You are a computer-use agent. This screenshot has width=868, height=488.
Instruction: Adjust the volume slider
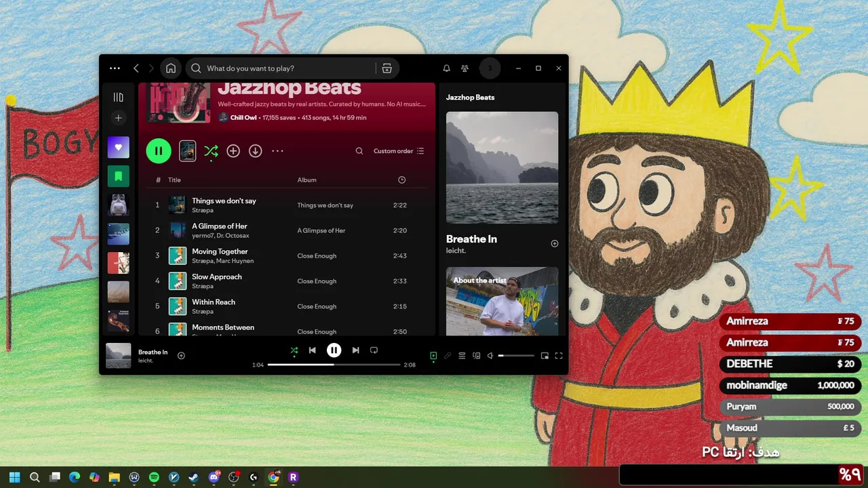pyautogui.click(x=516, y=355)
